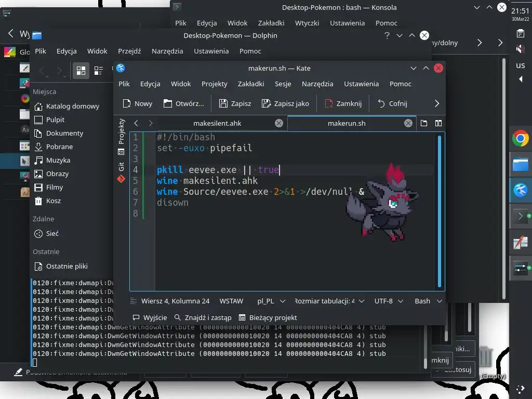
Task: Click Kate editor vertical scrollbar
Action: click(440, 211)
